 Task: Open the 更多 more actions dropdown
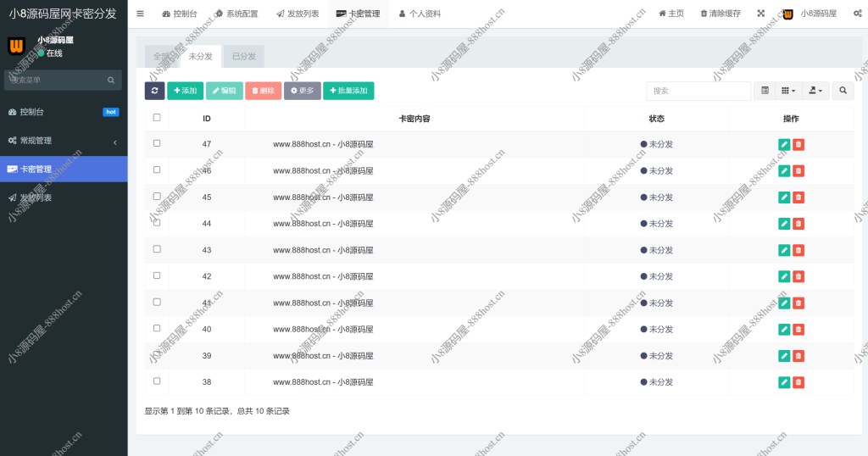coord(303,91)
